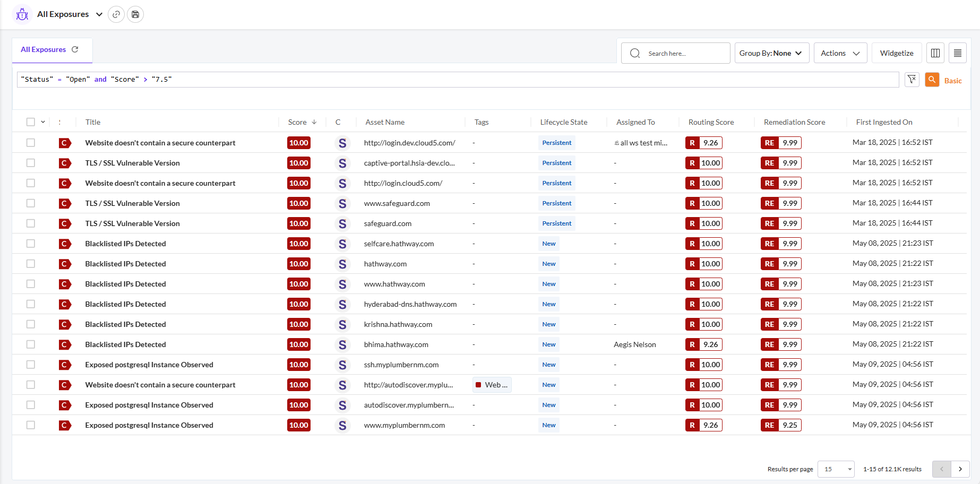This screenshot has width=980, height=484.
Task: Click the filter funnel icon
Action: pyautogui.click(x=912, y=80)
